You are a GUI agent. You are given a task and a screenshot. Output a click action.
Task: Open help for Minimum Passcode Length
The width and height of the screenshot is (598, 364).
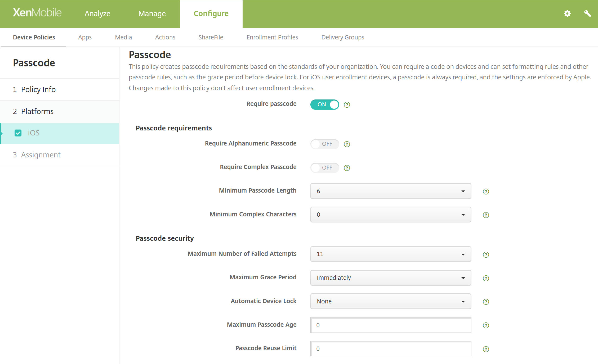point(486,191)
